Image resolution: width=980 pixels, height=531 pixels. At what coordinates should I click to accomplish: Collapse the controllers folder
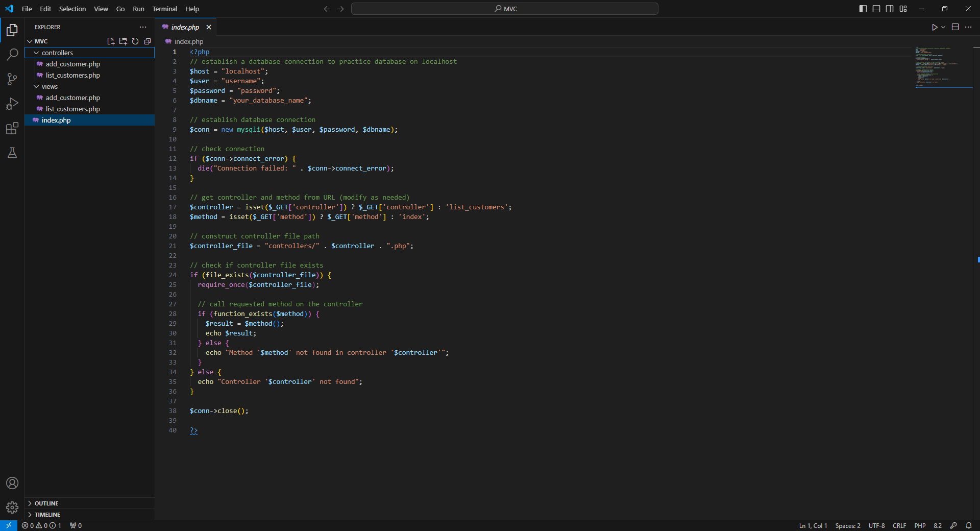click(89, 53)
